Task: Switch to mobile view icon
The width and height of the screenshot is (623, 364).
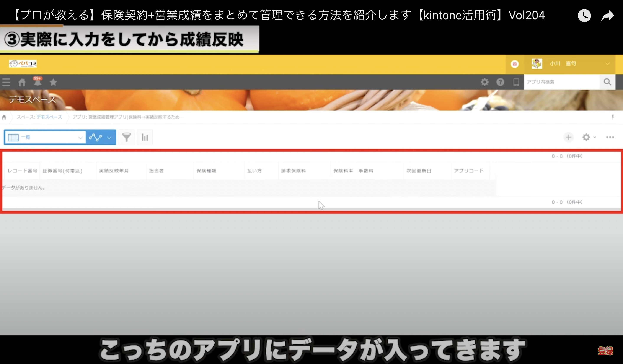Action: 516,82
